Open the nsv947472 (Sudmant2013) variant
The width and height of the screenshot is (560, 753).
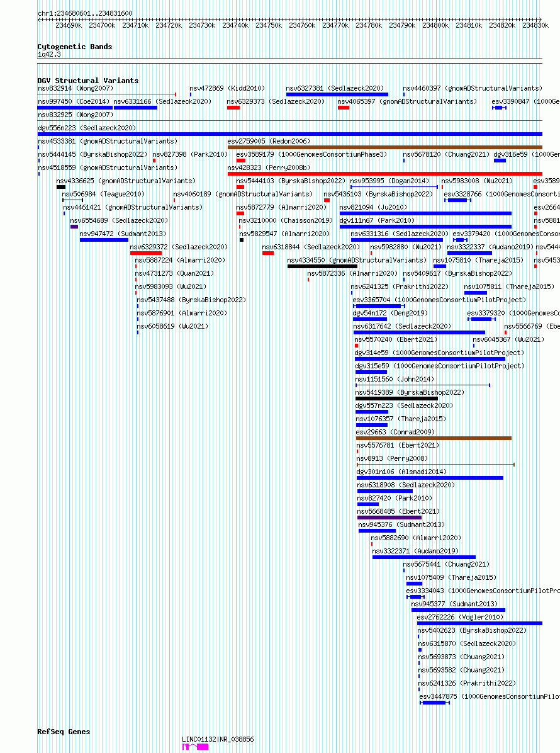pos(123,234)
